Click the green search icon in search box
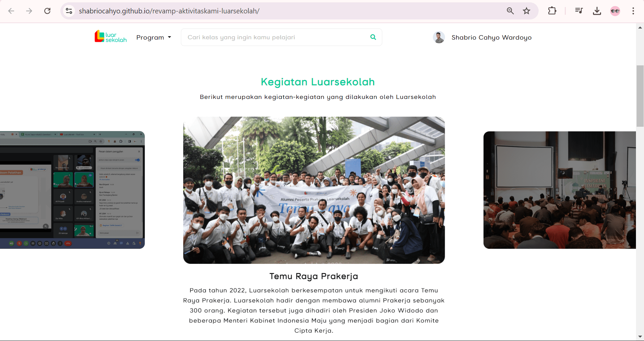644x341 pixels. (373, 37)
